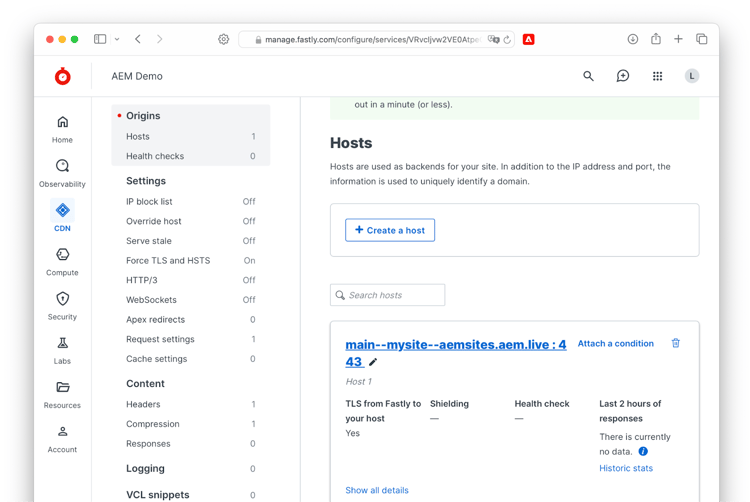Click the browser share icon
The width and height of the screenshot is (750, 502).
pos(656,39)
